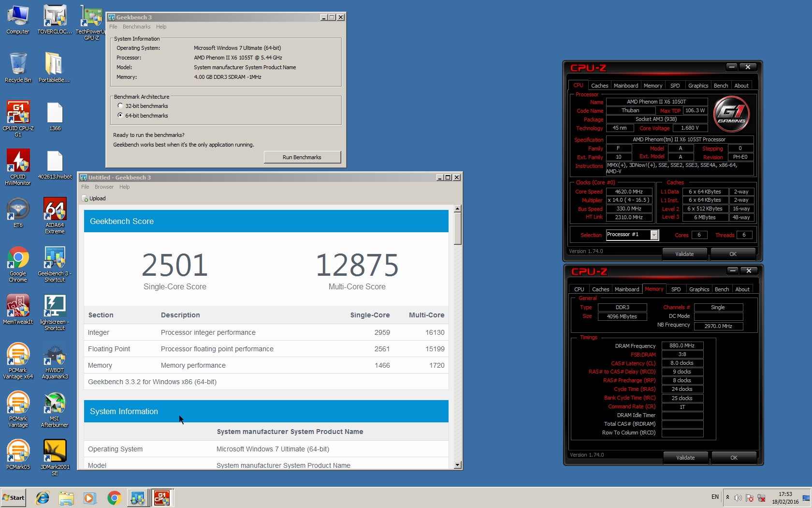Switch to CPU tab in lower CPU-Z
Image resolution: width=812 pixels, height=508 pixels.
pos(579,289)
